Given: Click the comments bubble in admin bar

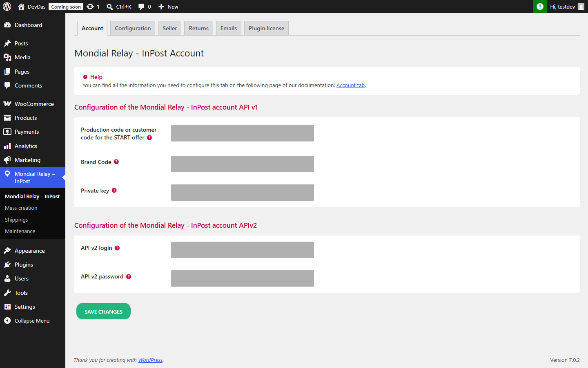Looking at the screenshot, I should (141, 7).
